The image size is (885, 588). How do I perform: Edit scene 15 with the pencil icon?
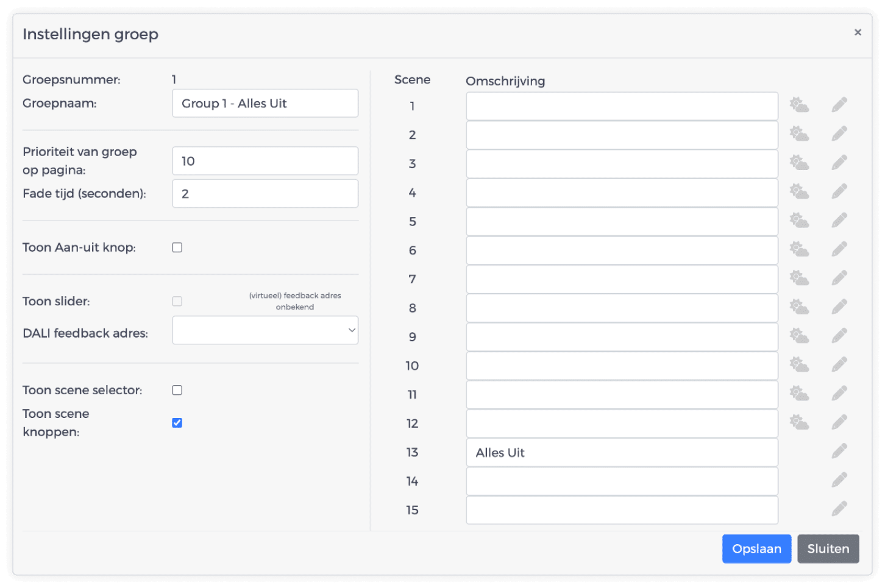click(x=839, y=509)
